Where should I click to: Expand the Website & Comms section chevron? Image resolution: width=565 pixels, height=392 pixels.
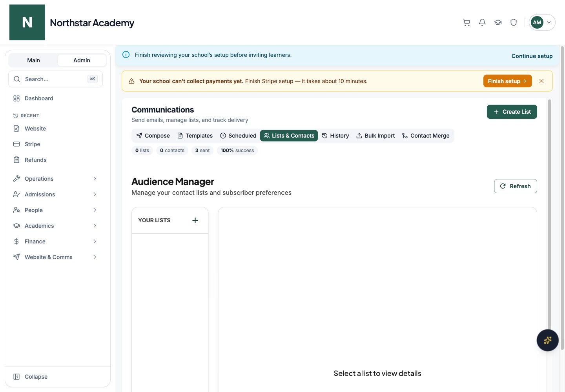point(95,257)
